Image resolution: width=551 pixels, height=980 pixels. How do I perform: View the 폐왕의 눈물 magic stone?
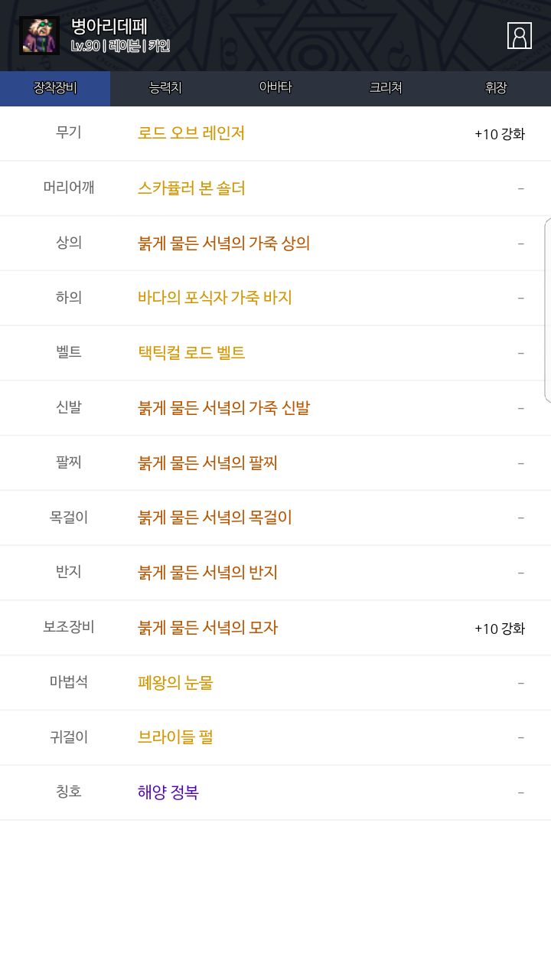coord(175,682)
